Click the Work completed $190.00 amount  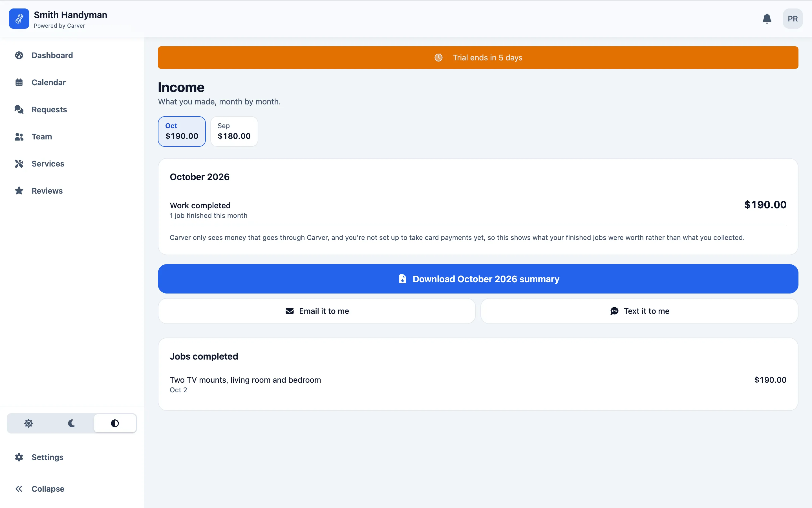click(x=765, y=205)
